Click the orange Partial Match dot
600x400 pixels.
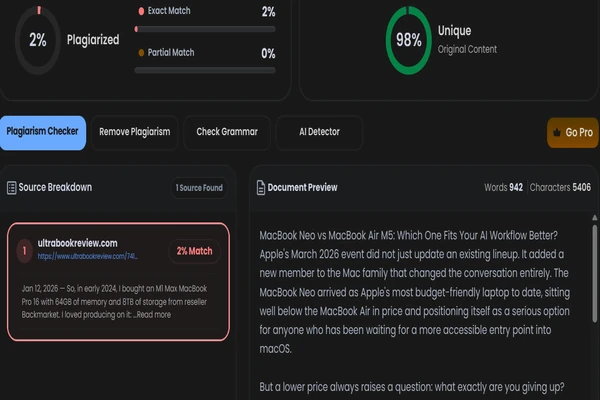pos(141,53)
